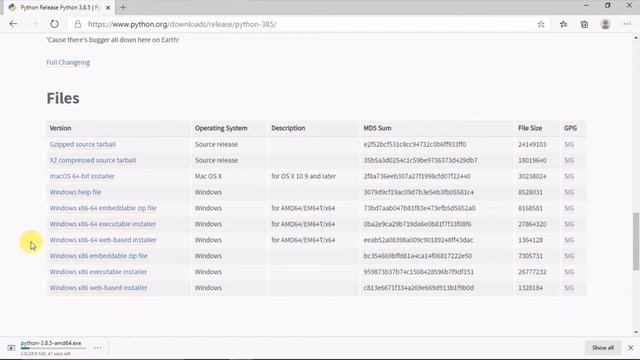
Task: Open SIG link for x86-64 executable installer
Action: pyautogui.click(x=569, y=224)
